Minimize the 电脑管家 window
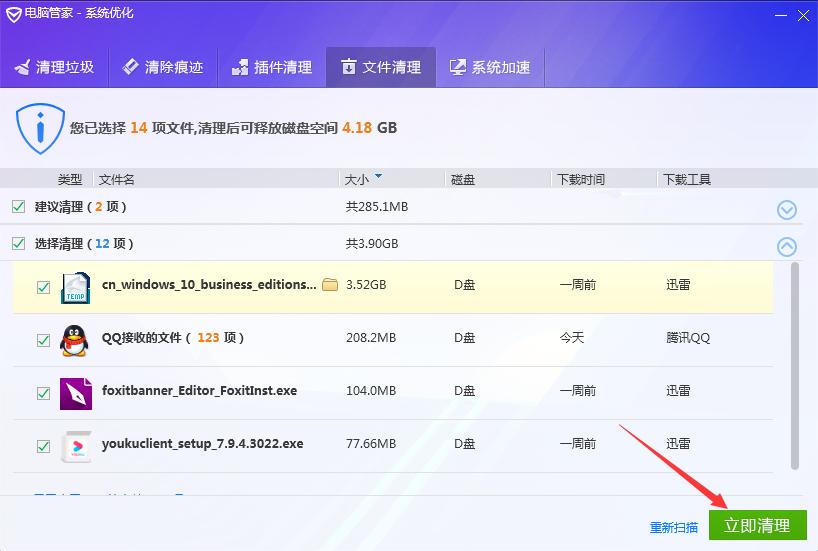Screen dimensions: 818x551 click(x=780, y=16)
